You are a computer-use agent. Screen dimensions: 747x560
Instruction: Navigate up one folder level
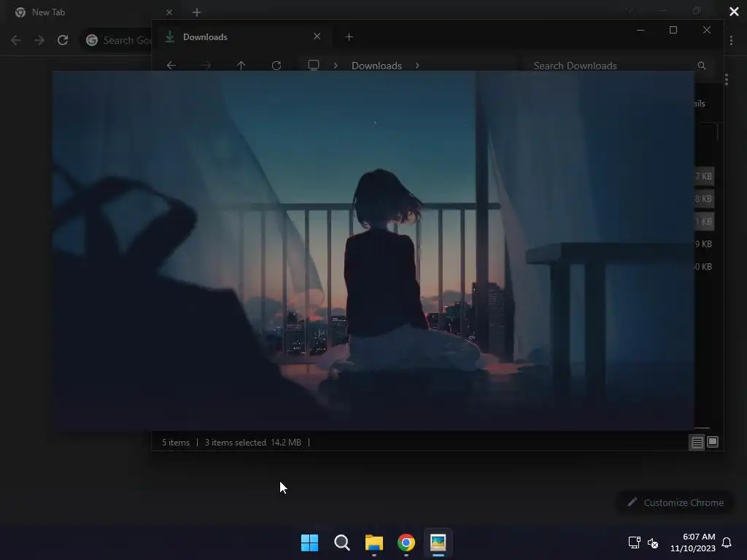point(241,66)
